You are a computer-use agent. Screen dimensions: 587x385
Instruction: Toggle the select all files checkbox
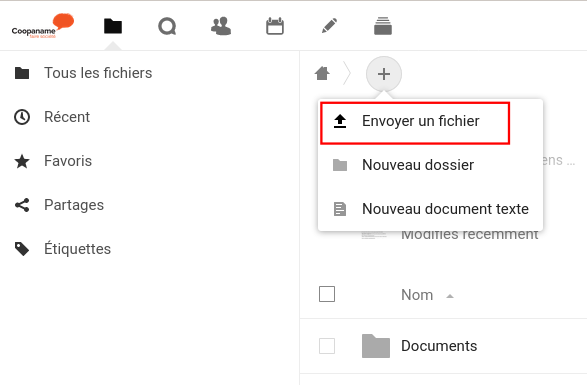click(x=327, y=294)
